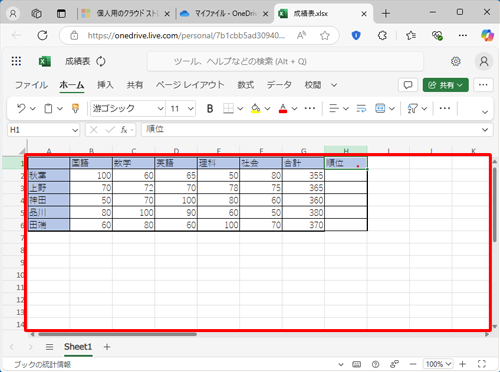
Task: Toggle browser vertical tabs button
Action: [x=61, y=14]
